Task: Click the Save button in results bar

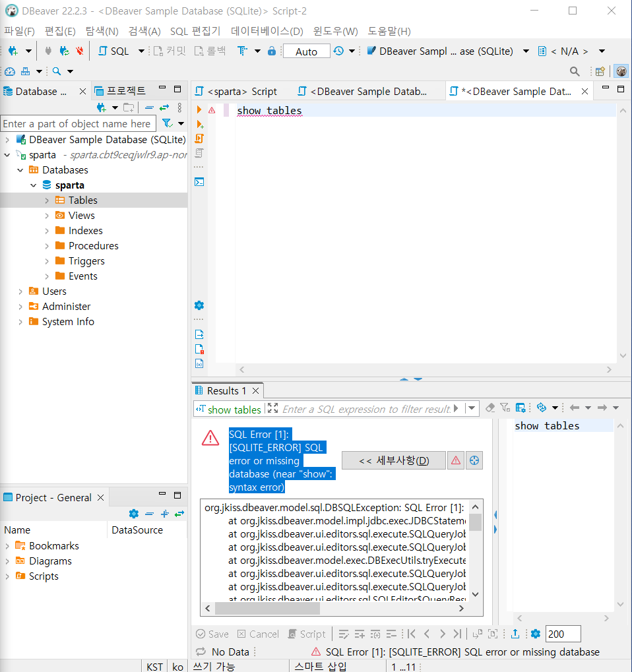Action: pyautogui.click(x=212, y=634)
